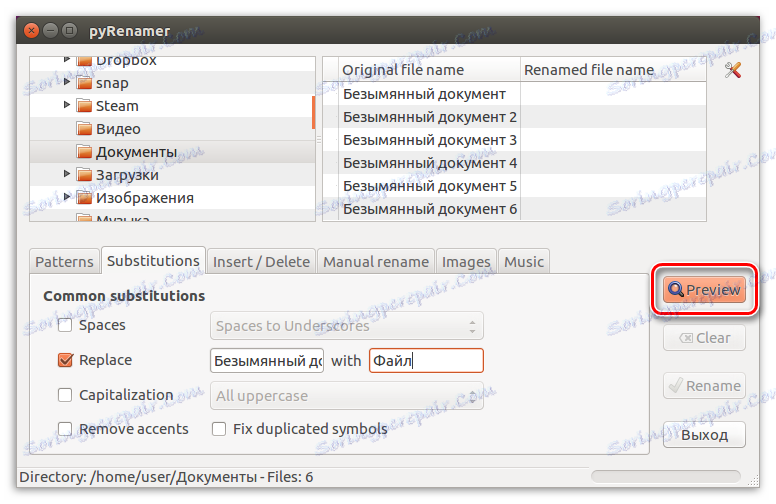Click the Preview magnifier icon
Viewport: 776px width, 504px height.
click(x=676, y=290)
